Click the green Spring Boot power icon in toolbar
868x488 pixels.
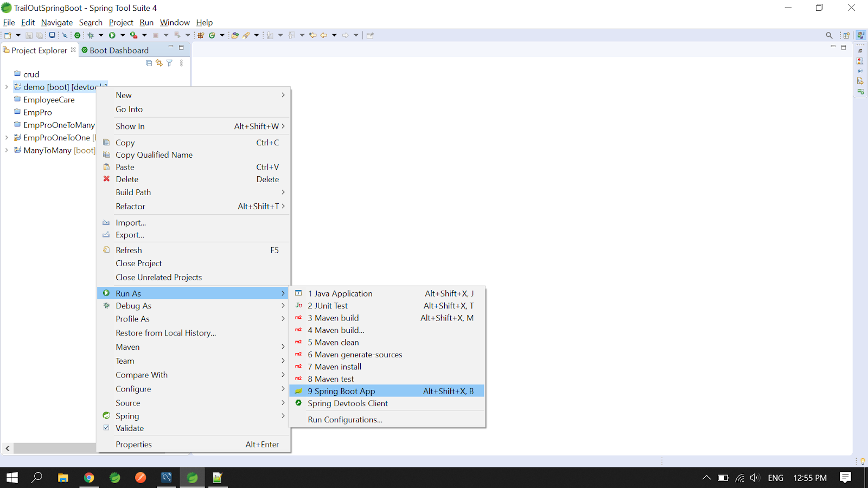pos(78,35)
